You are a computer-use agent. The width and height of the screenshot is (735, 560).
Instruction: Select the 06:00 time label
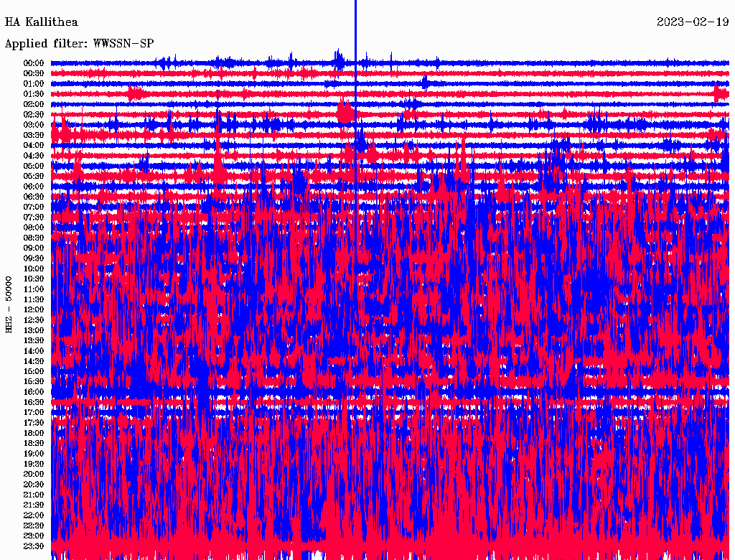pos(34,187)
